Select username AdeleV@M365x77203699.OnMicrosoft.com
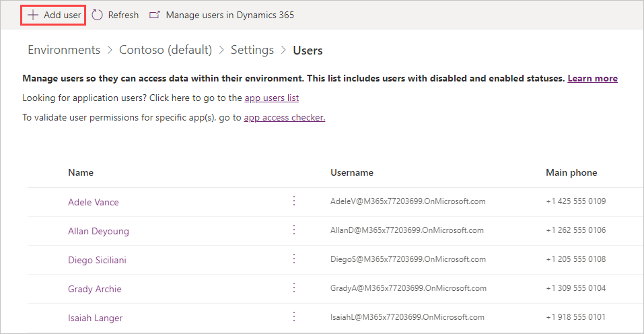The image size is (644, 334). click(408, 201)
